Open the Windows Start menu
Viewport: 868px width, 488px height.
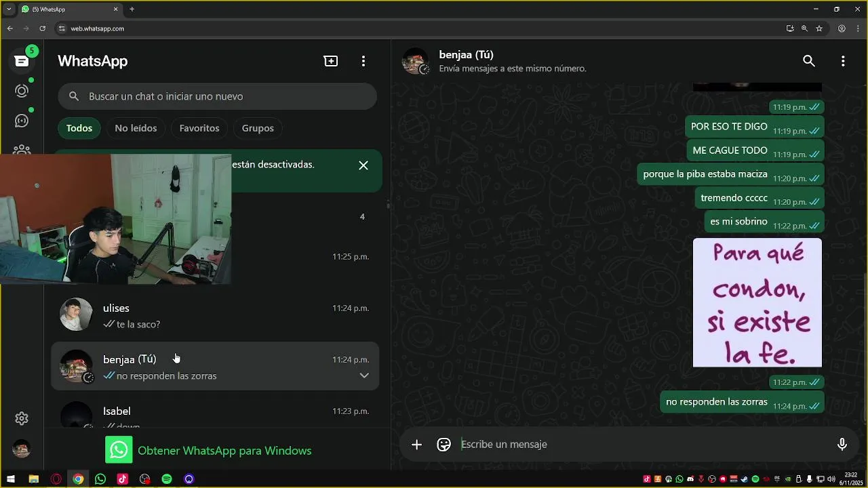11,479
